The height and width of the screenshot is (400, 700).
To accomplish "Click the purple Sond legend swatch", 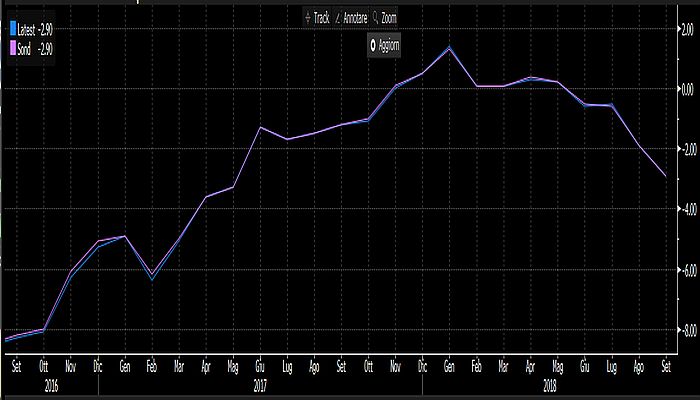I will tap(11, 47).
